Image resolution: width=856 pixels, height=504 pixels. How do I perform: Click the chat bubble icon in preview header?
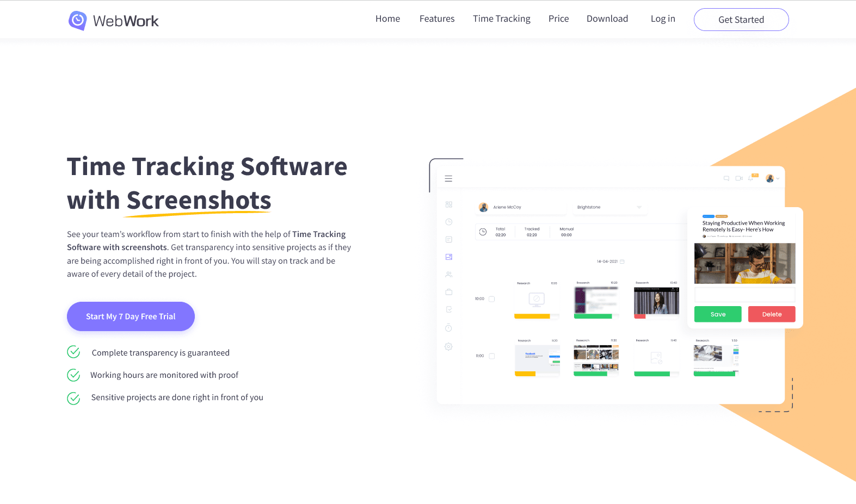tap(726, 178)
